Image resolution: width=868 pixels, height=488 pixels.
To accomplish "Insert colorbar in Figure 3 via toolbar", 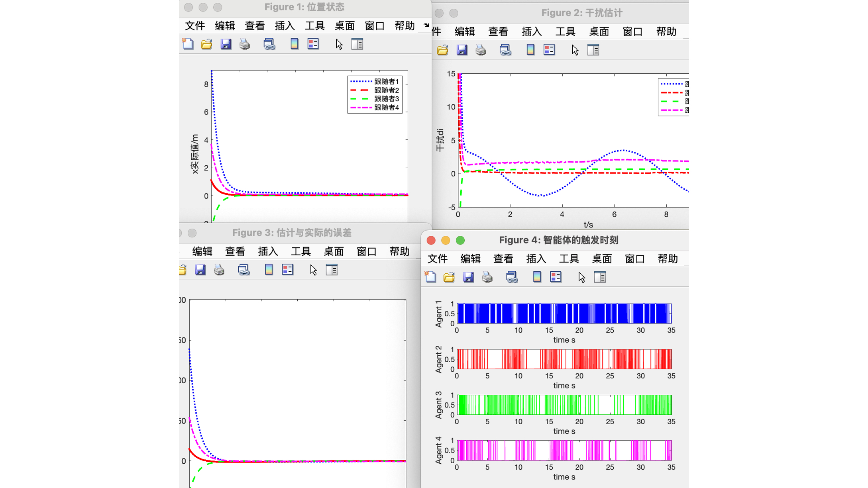I will click(269, 270).
